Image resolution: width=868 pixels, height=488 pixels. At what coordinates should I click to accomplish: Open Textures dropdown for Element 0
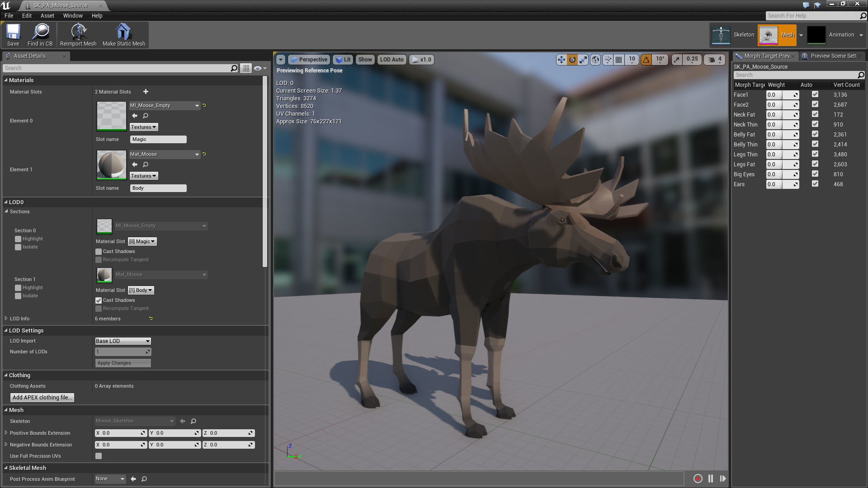(x=144, y=127)
